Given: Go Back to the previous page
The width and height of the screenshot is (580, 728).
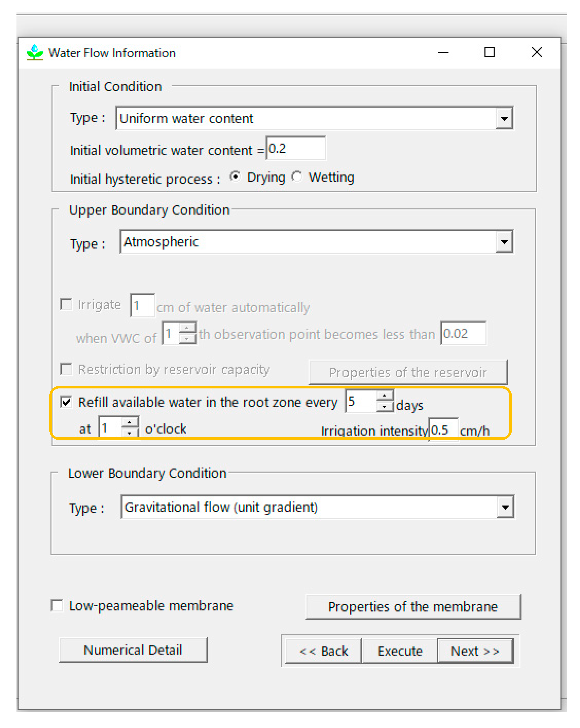Looking at the screenshot, I should 323,651.
